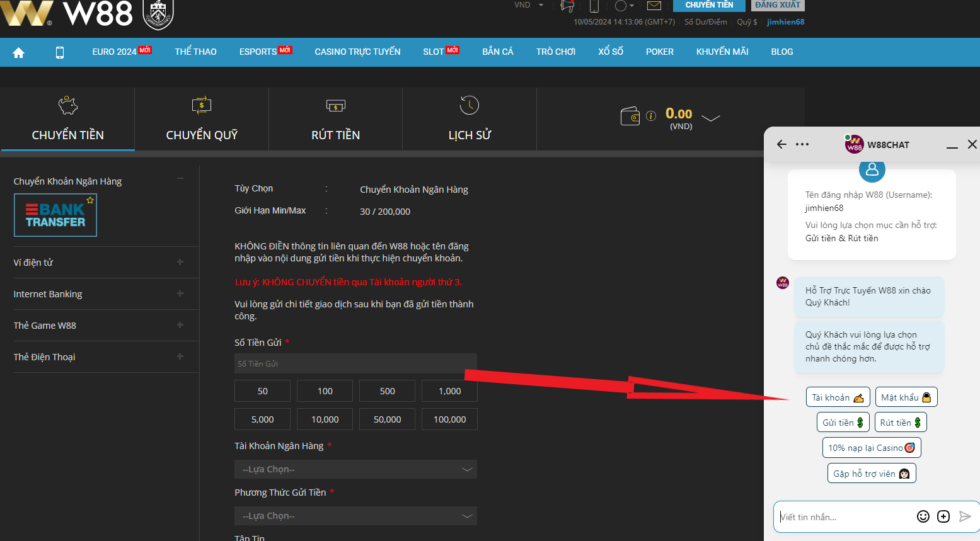Choose the 500 quick amount

click(x=387, y=391)
